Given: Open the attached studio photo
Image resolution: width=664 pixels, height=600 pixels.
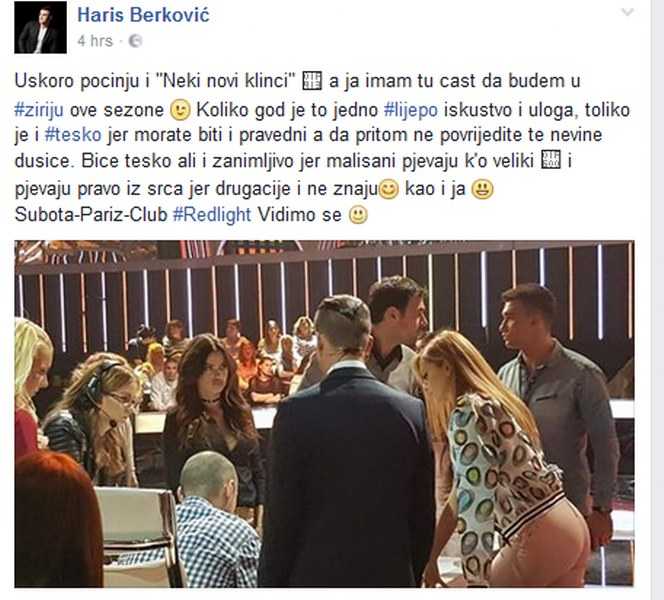Looking at the screenshot, I should tap(324, 414).
